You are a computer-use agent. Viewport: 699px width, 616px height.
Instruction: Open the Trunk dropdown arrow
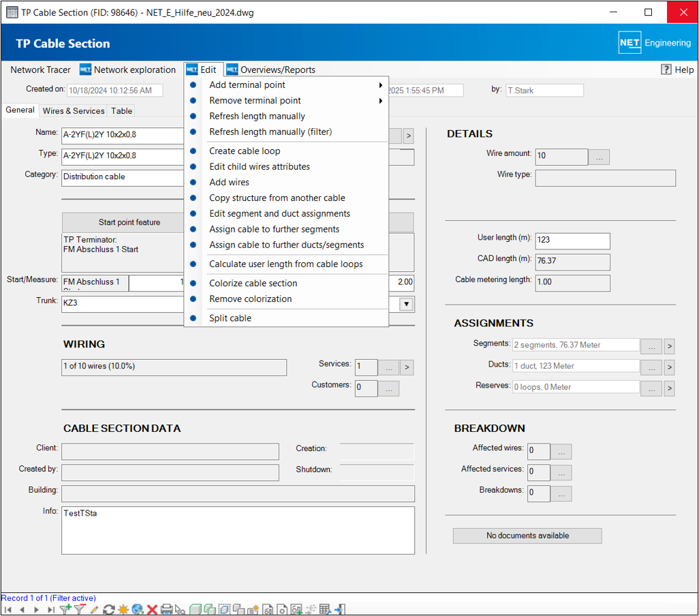pos(406,304)
